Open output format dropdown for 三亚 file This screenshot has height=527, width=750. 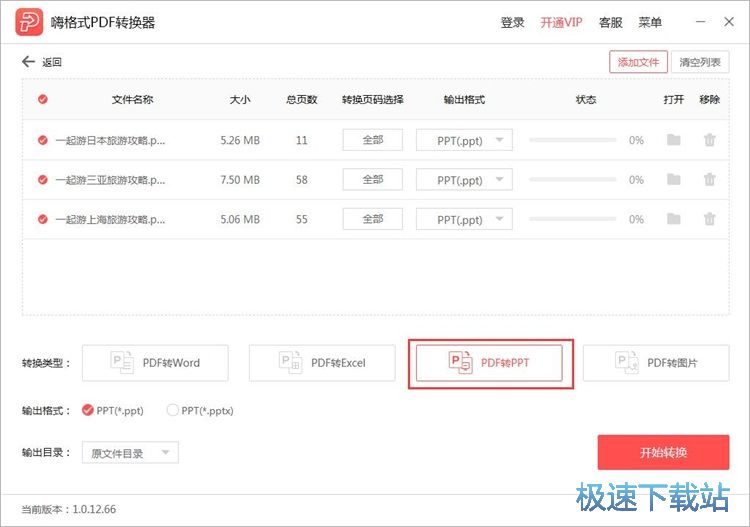[x=464, y=180]
